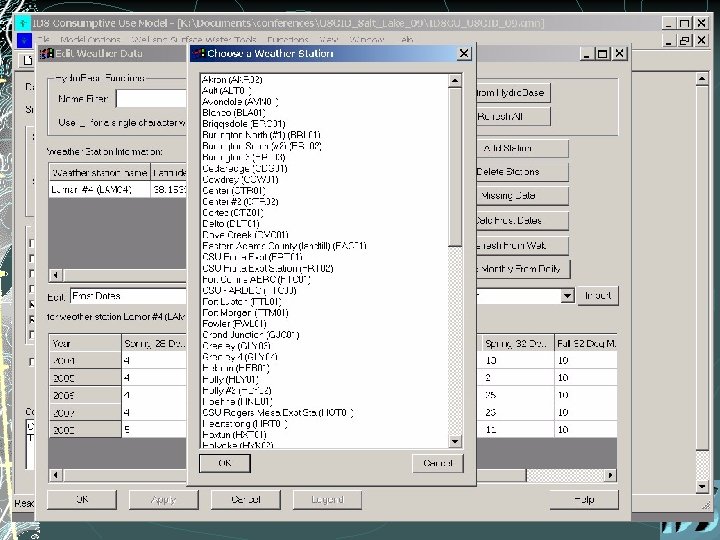Click the Delete Stations button
Screen dimensions: 720x540
click(x=522, y=172)
